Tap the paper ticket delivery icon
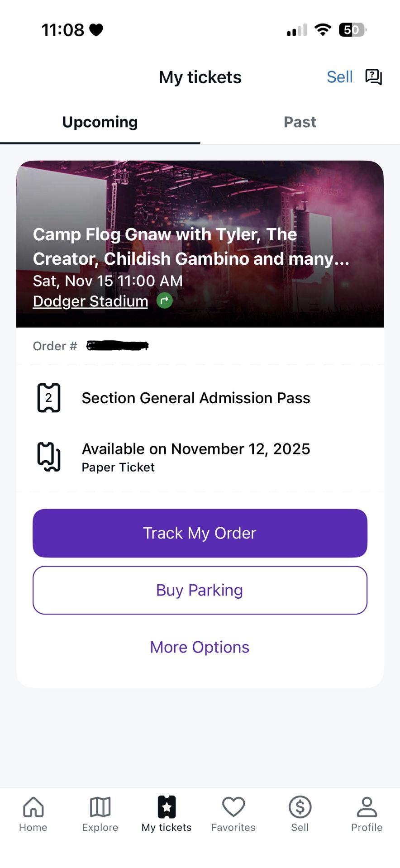400x868 pixels. pyautogui.click(x=48, y=456)
